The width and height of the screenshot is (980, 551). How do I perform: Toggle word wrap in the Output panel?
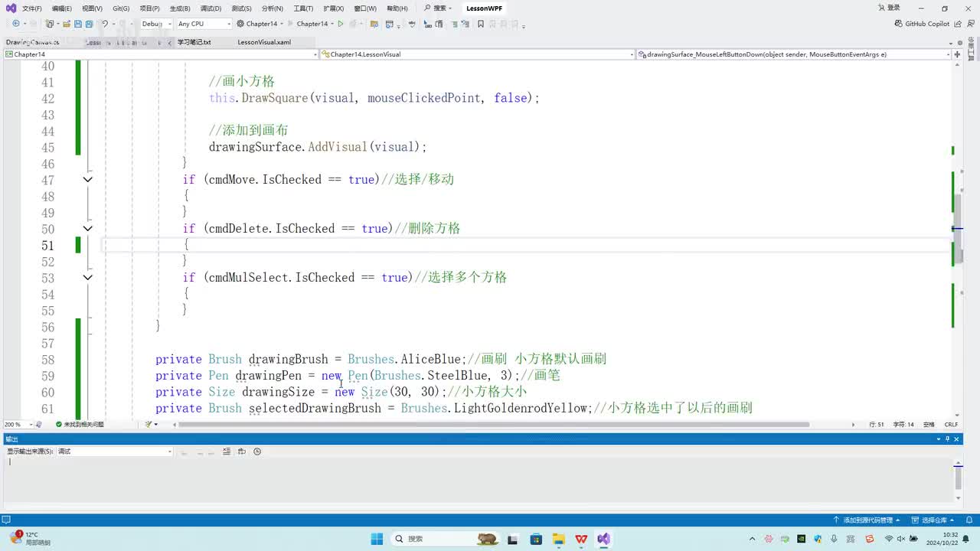(242, 452)
